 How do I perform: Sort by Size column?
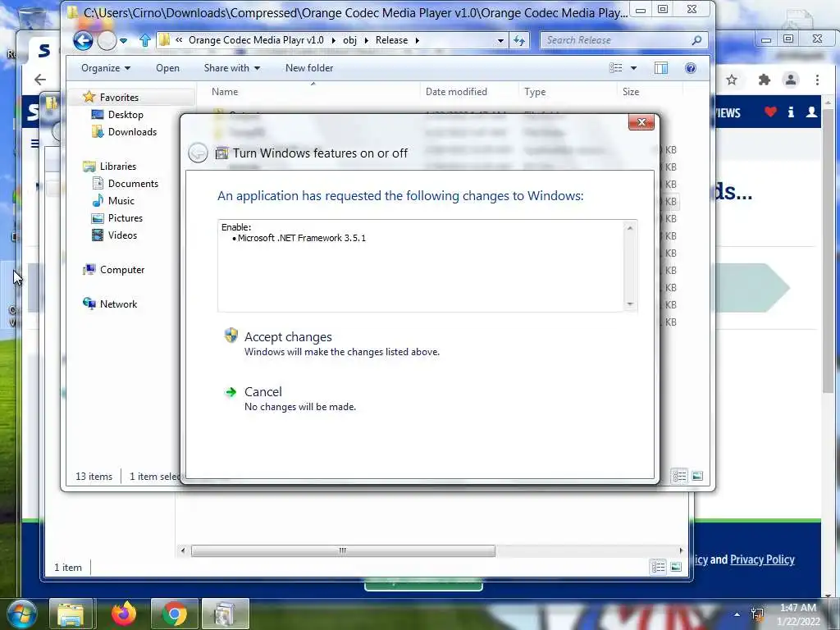coord(651,92)
